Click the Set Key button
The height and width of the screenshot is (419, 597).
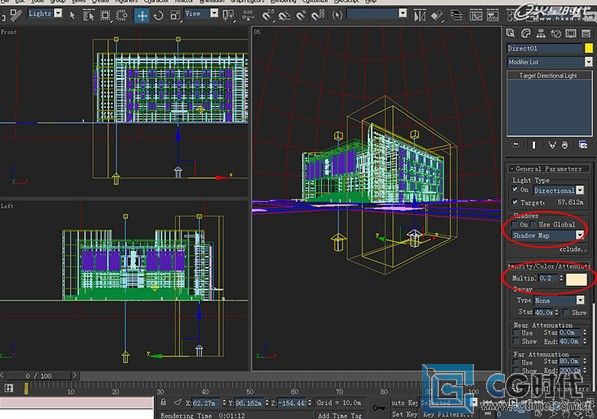(404, 414)
